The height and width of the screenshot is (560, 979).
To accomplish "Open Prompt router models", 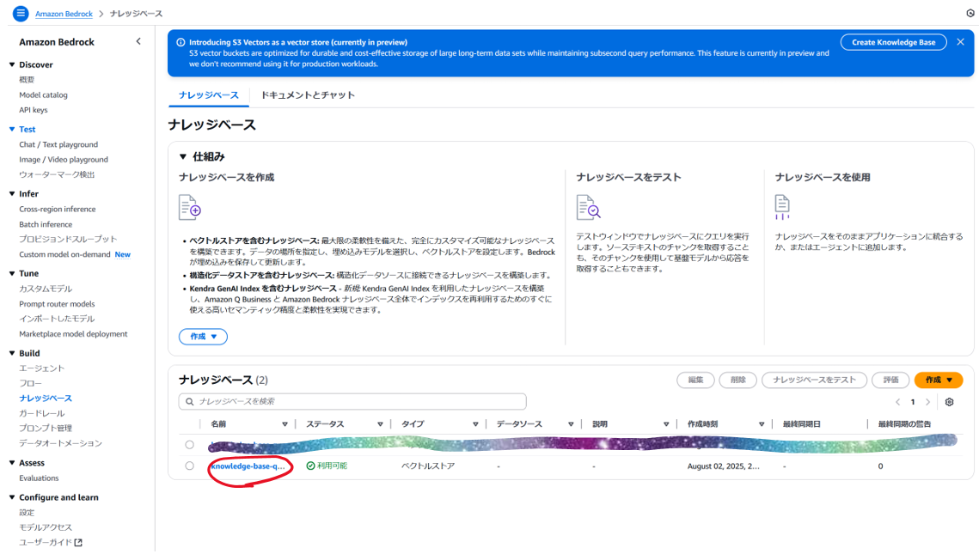I will coord(57,304).
